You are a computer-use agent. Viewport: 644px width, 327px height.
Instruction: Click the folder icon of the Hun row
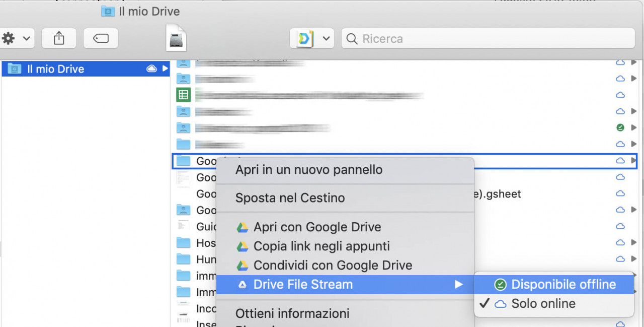(184, 259)
